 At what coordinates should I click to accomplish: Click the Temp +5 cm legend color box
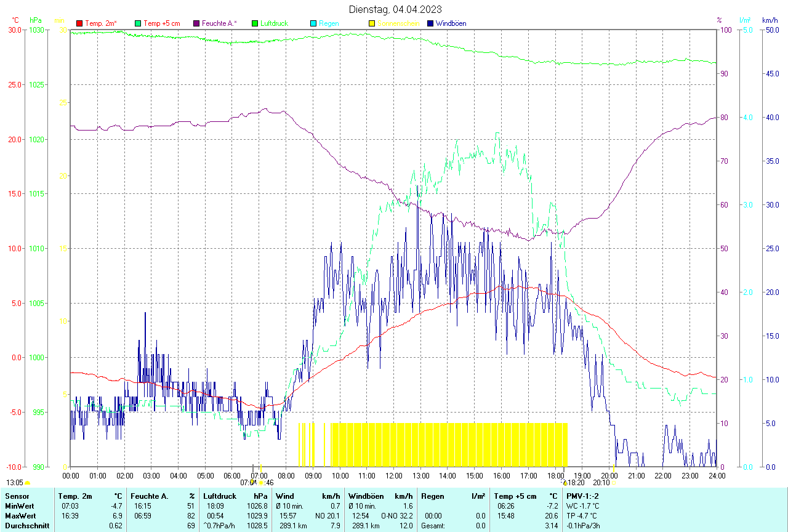pyautogui.click(x=137, y=23)
